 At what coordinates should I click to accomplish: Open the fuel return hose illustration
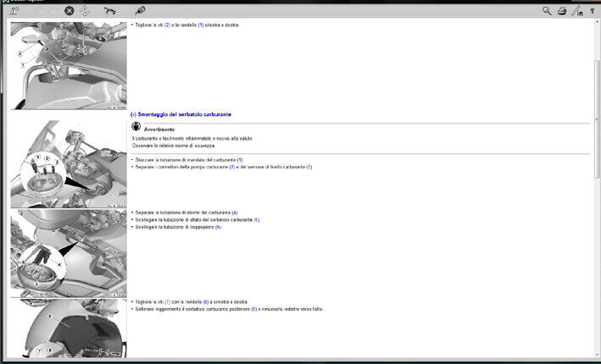tap(68, 252)
